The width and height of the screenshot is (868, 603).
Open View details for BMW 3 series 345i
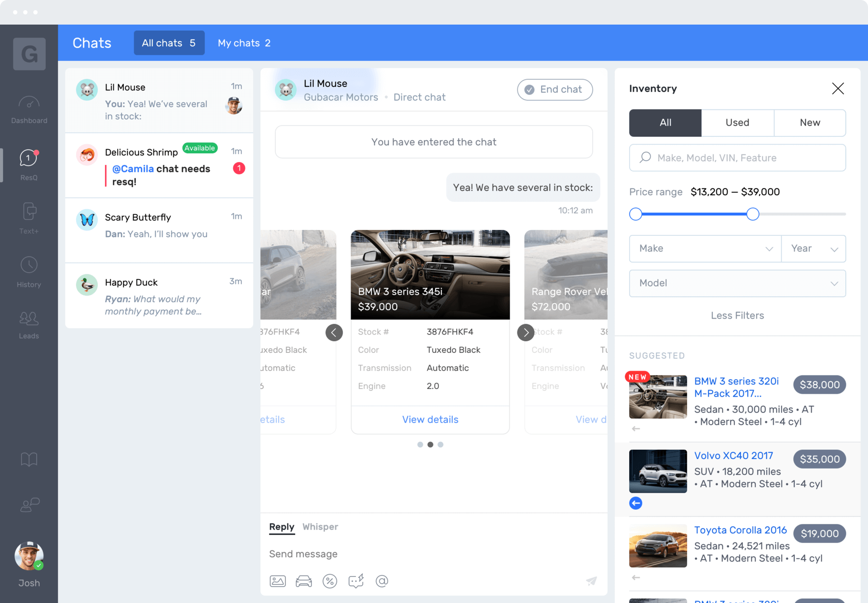click(x=430, y=419)
